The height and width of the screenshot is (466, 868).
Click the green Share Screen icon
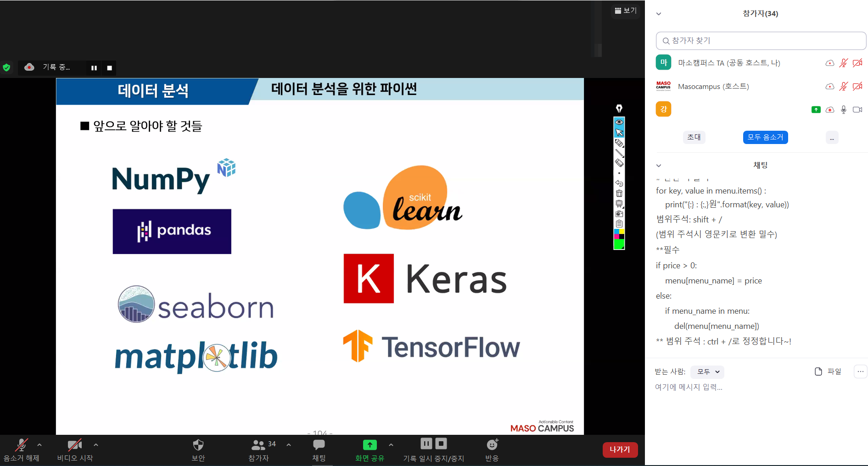[x=370, y=445]
